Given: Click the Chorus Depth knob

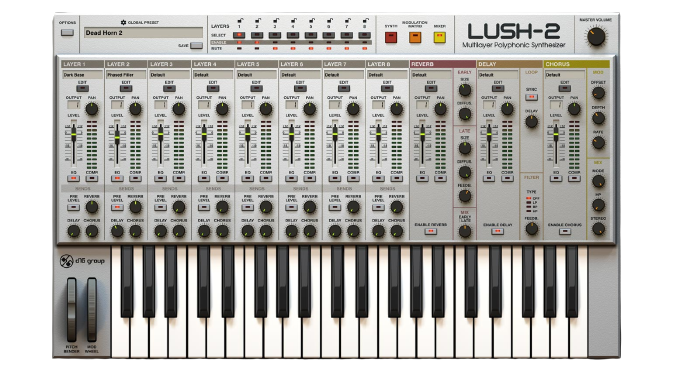Looking at the screenshot, I should 598,118.
